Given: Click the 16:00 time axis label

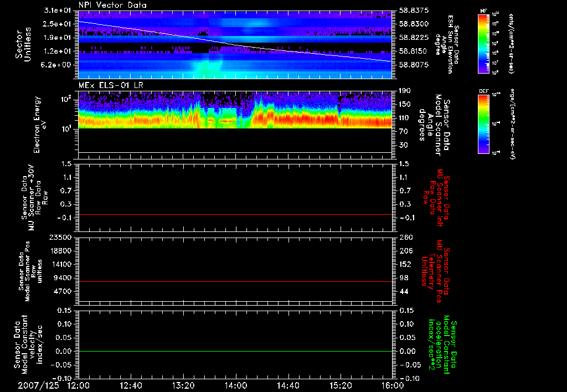Looking at the screenshot, I should point(393,385).
